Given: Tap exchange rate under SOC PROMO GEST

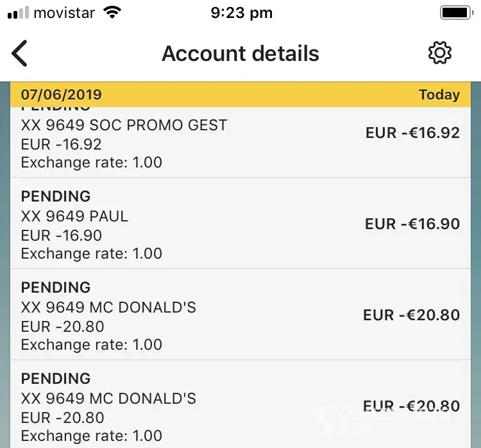Looking at the screenshot, I should [92, 162].
